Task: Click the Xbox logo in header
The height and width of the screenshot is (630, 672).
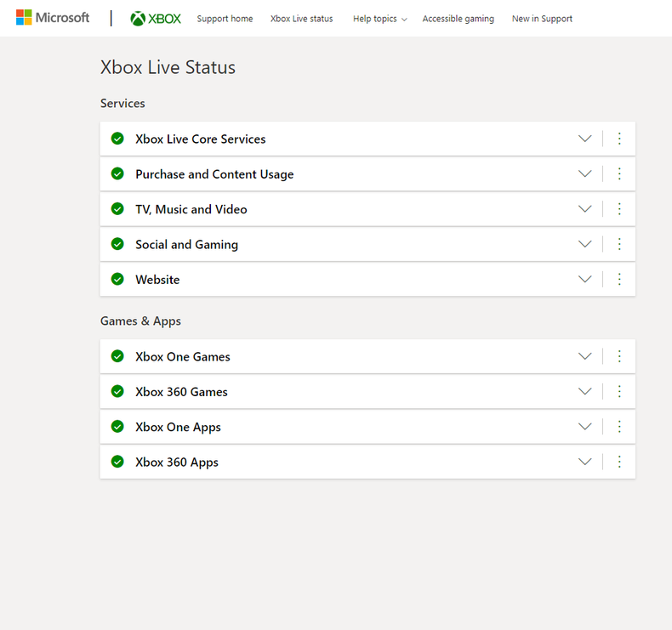Action: coord(156,19)
